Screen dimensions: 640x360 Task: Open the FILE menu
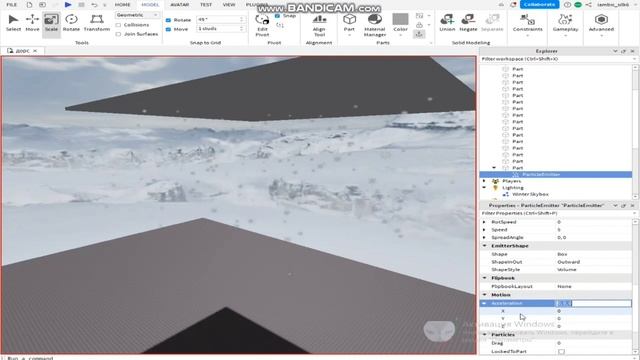click(11, 4)
